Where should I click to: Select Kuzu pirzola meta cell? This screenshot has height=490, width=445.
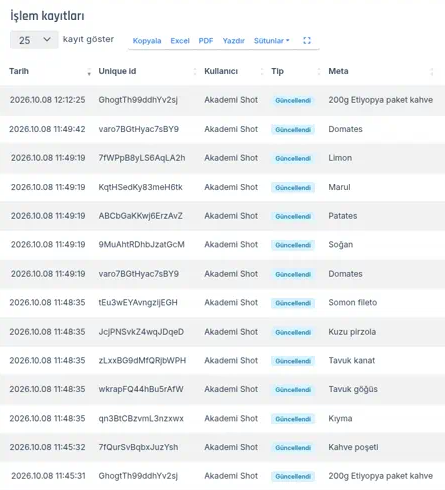(352, 332)
